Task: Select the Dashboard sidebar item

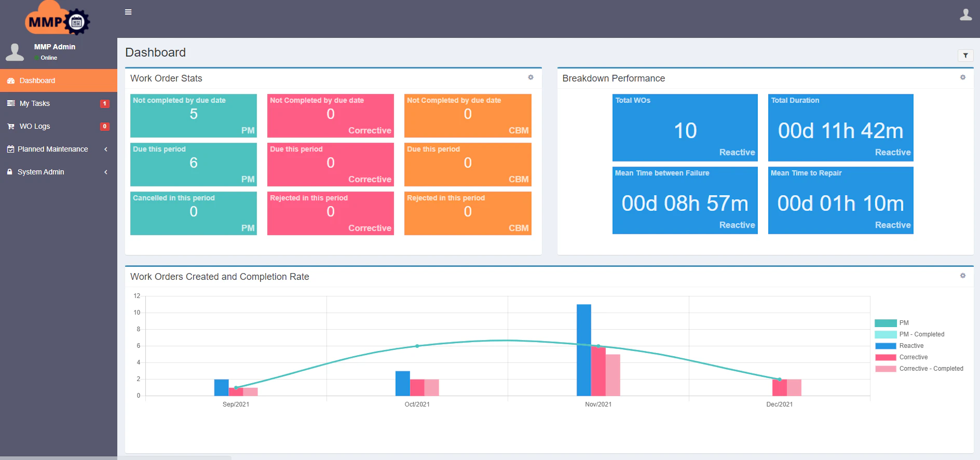Action: [37, 80]
